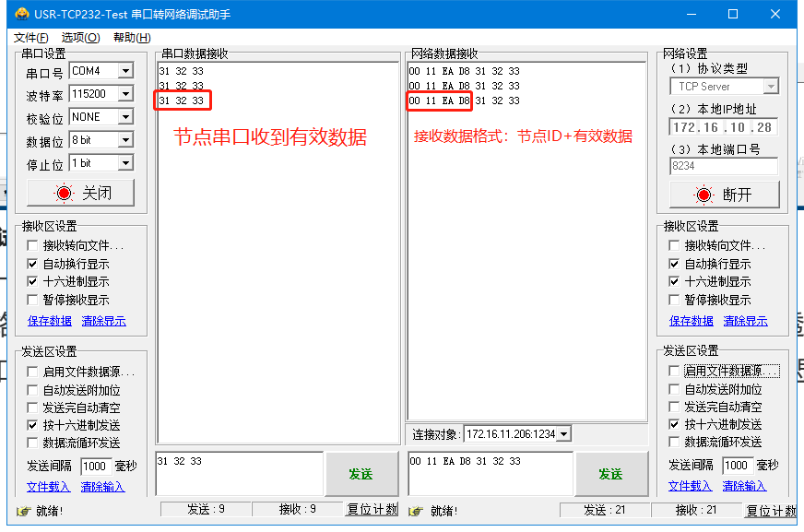Viewport: 804px width, 532px height.
Task: Click the serial 清除显示 link
Action: click(x=103, y=321)
